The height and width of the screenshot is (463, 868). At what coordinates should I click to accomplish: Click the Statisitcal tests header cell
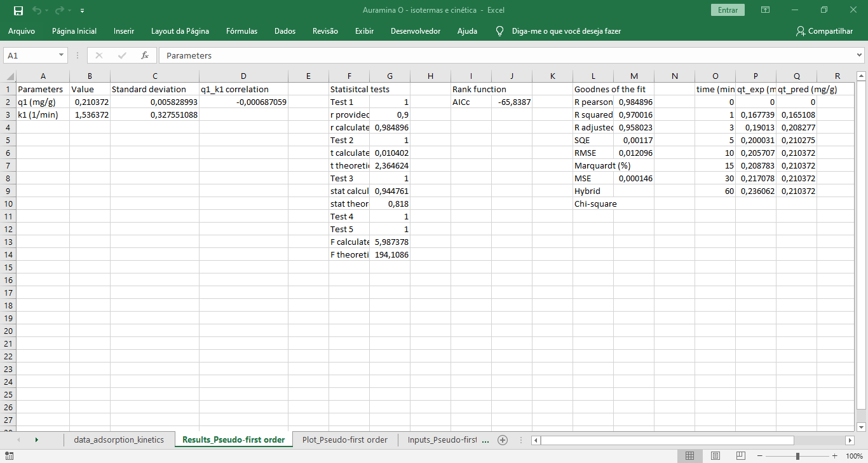coord(349,89)
